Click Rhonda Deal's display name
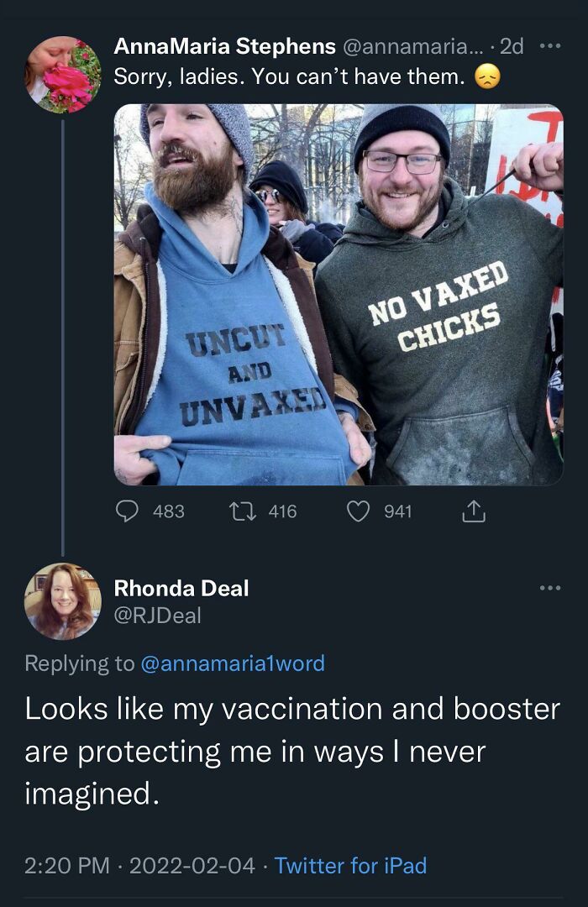Screen dimensions: 588x907 coord(181,588)
